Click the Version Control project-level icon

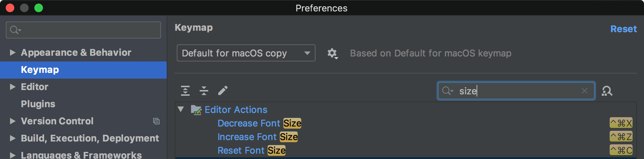click(156, 121)
